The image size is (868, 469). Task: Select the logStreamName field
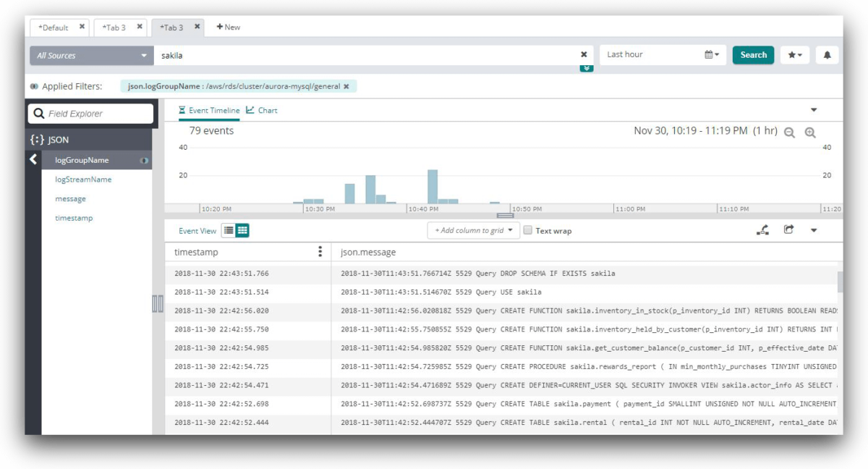(83, 179)
